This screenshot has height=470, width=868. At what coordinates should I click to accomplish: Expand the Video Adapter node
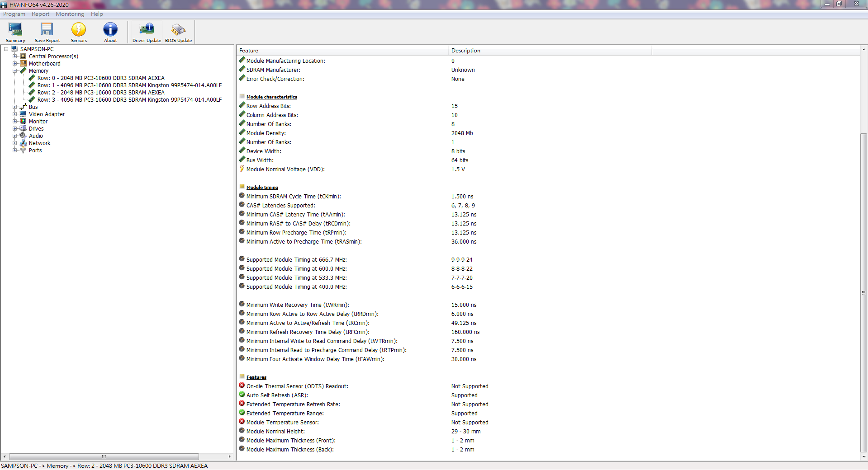point(14,114)
